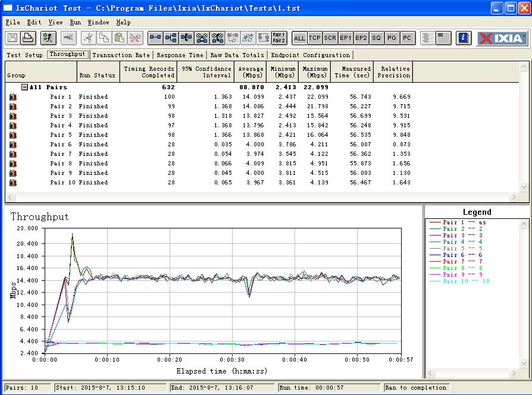Click the results table horizontal scrollbar
The width and height of the screenshot is (532, 395).
coord(262,197)
